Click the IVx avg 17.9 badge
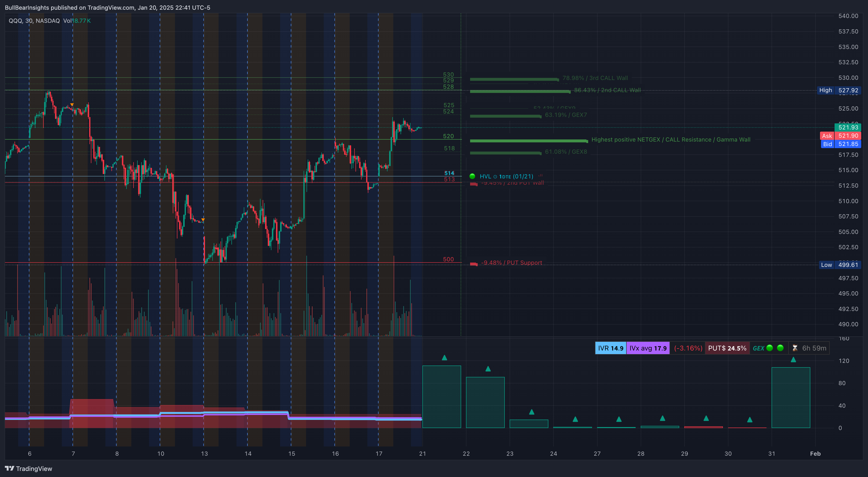The image size is (868, 477). (x=648, y=348)
